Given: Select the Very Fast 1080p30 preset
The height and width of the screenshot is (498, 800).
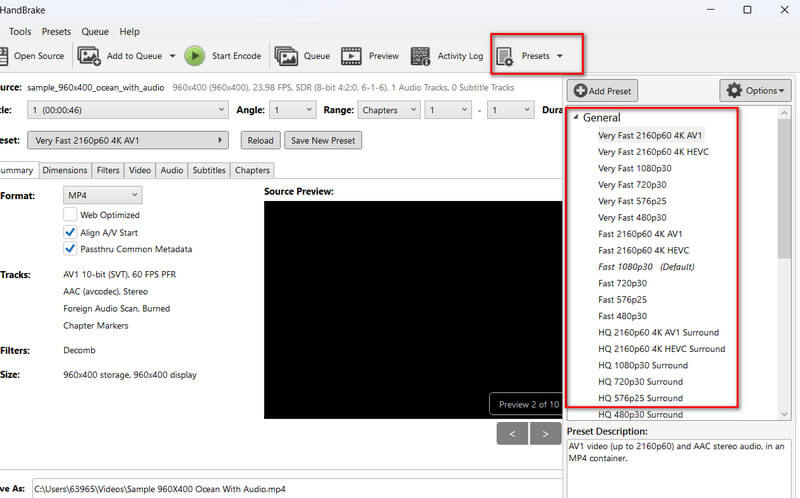Looking at the screenshot, I should click(x=635, y=168).
